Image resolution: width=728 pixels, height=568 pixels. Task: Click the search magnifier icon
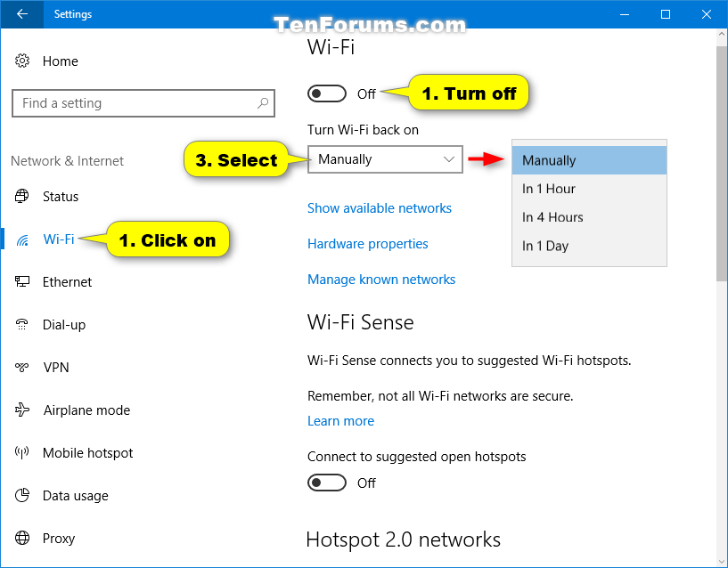pos(263,103)
